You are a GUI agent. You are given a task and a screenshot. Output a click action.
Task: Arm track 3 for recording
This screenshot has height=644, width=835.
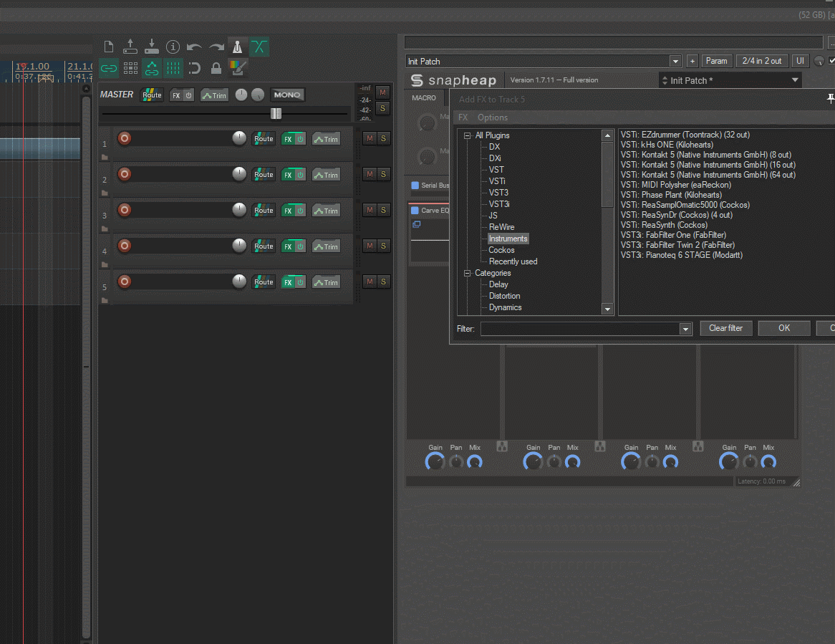point(124,210)
